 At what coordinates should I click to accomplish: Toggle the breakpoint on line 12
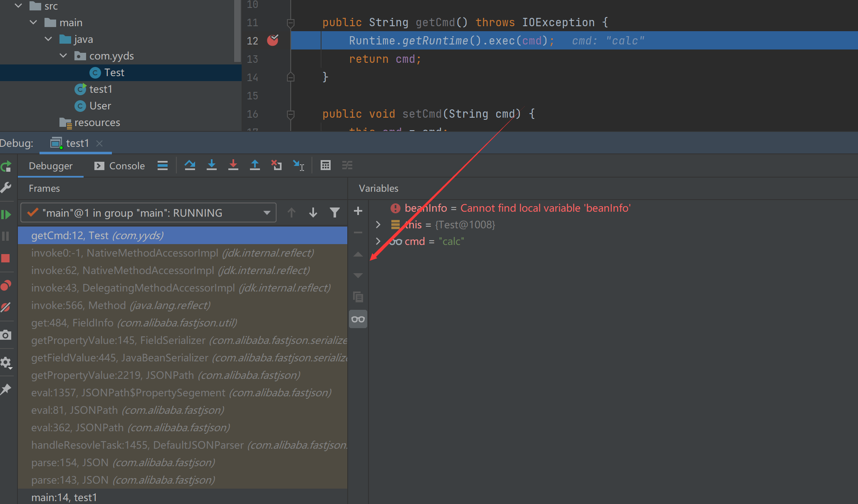click(x=273, y=40)
